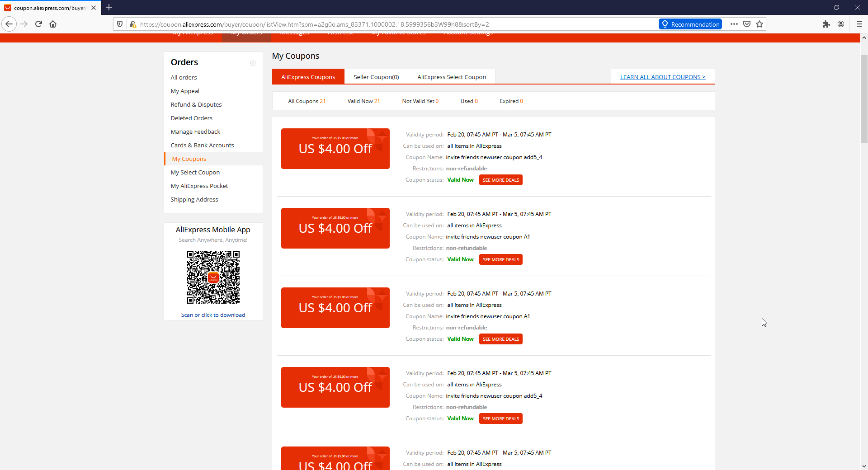Open Cards & Bank Accounts page

(203, 145)
